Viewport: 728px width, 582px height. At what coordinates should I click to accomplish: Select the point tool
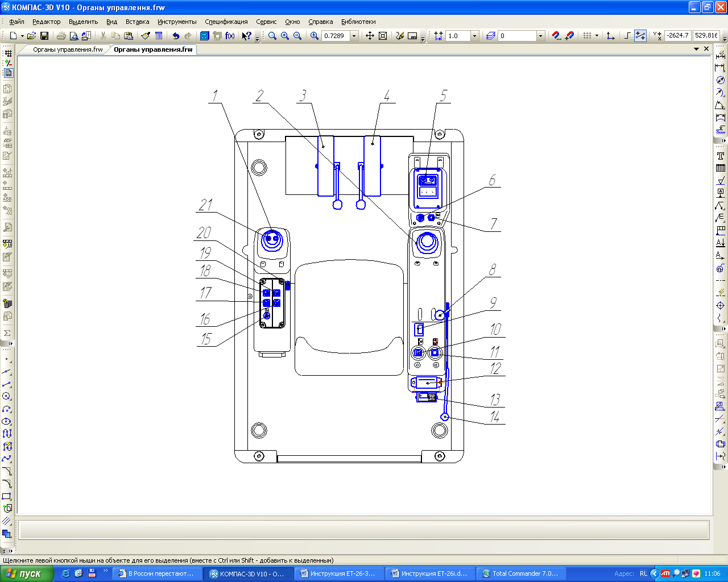7,359
